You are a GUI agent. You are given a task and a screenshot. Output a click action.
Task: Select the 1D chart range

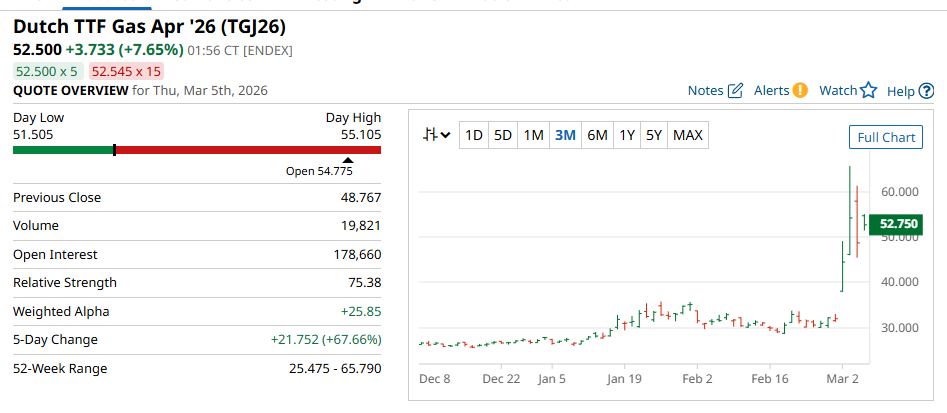(x=474, y=135)
